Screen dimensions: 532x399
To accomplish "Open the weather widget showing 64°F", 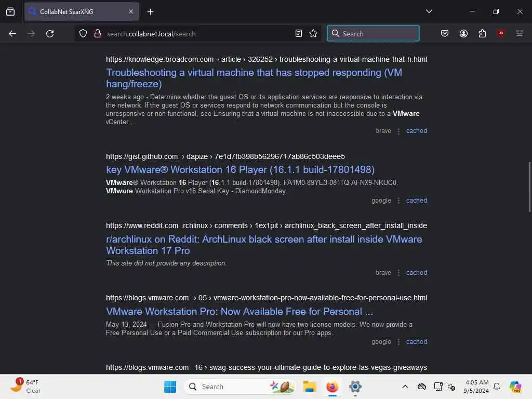I will click(26, 387).
